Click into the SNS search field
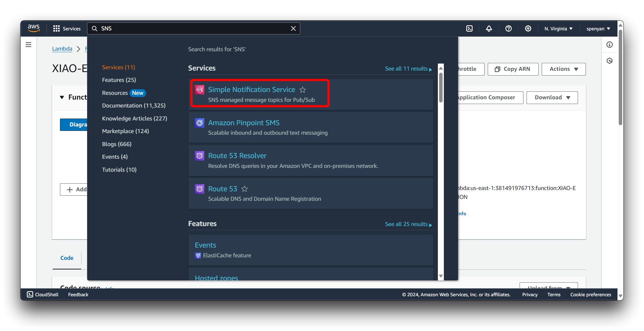644x331 pixels. tap(194, 28)
